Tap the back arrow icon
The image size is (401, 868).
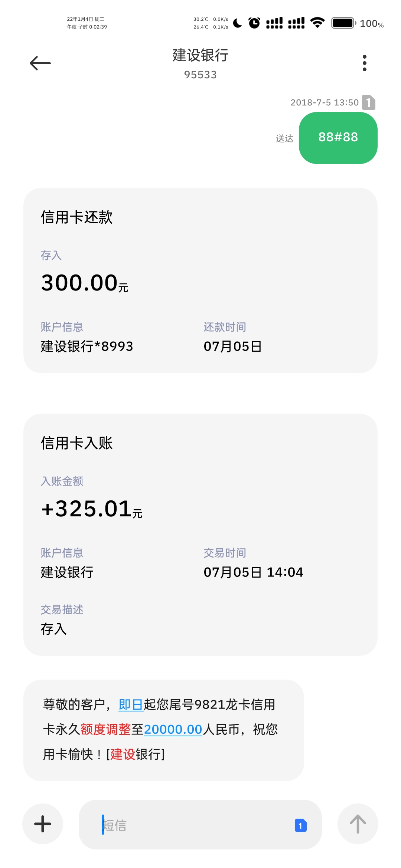[40, 63]
